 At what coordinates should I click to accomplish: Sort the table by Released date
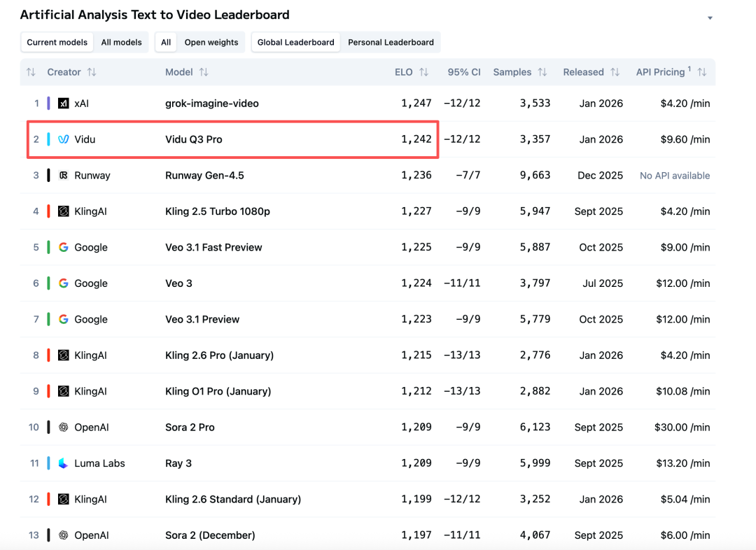(615, 72)
